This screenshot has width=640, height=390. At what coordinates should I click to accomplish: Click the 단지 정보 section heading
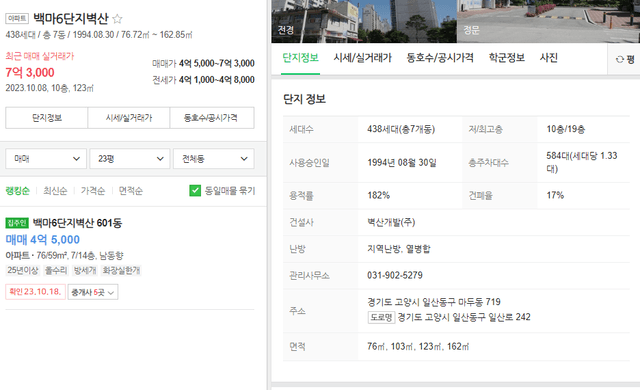pyautogui.click(x=304, y=99)
